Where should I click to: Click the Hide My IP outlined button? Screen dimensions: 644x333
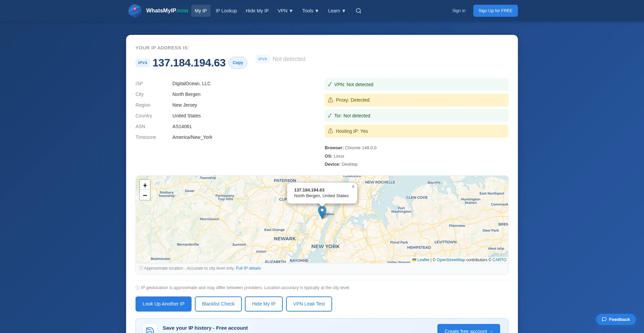coord(264,304)
